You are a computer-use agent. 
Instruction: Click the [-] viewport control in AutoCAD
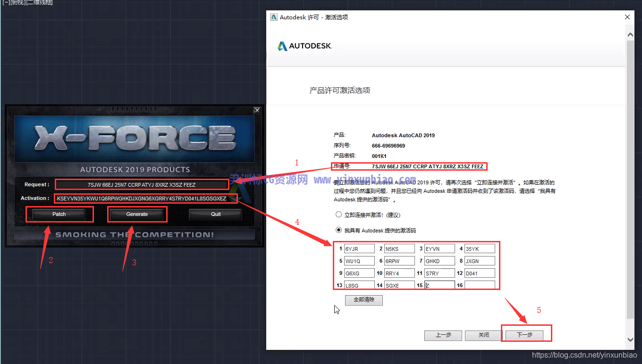point(6,2)
